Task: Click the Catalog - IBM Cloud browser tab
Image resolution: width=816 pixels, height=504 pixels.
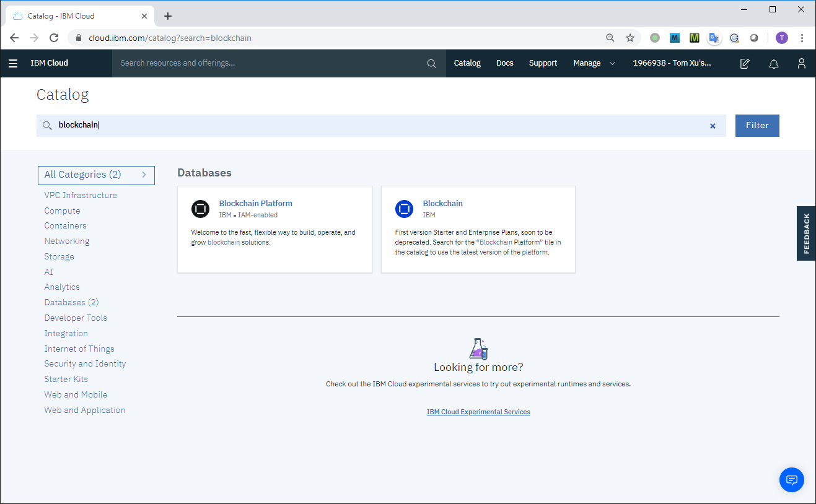Action: pos(81,16)
